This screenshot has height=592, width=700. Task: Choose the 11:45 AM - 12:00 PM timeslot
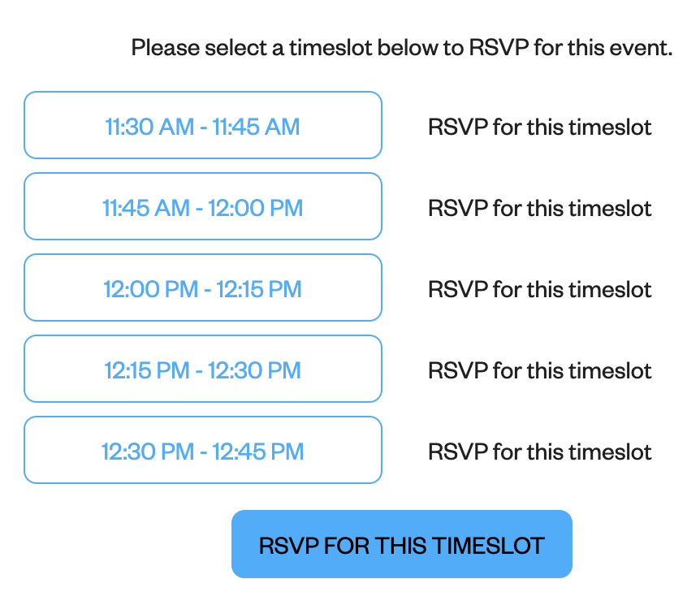coord(203,206)
